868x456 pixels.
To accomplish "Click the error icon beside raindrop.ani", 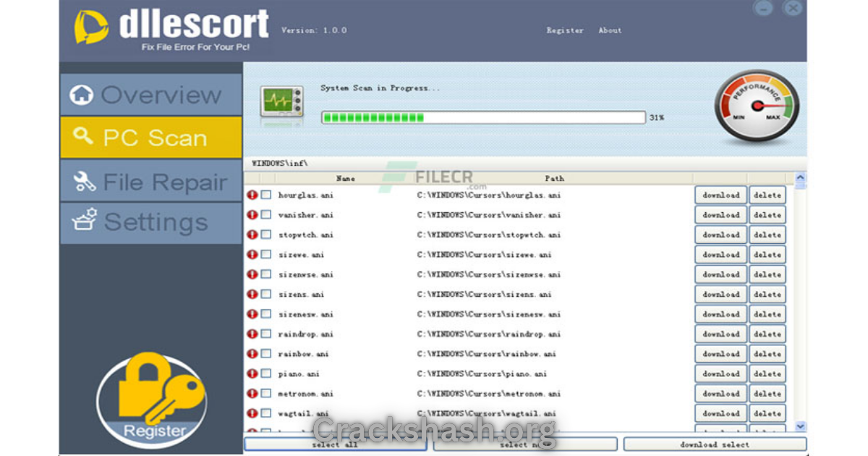I will (252, 334).
